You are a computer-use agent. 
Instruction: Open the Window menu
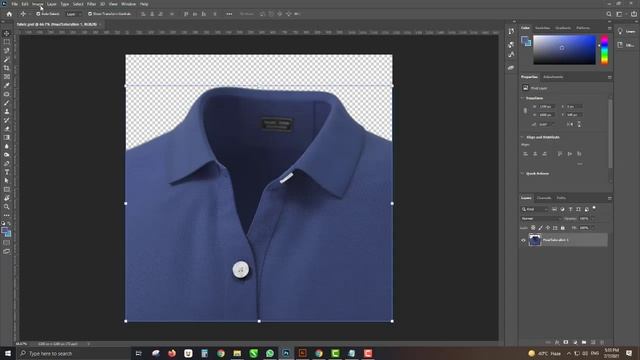[129, 4]
